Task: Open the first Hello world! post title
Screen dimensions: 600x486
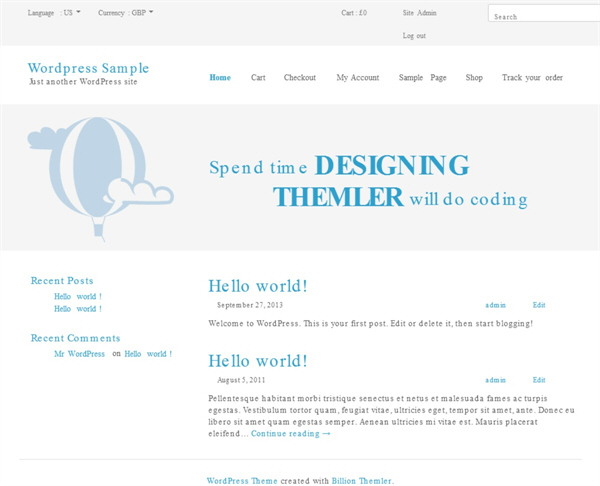Action: [x=258, y=286]
